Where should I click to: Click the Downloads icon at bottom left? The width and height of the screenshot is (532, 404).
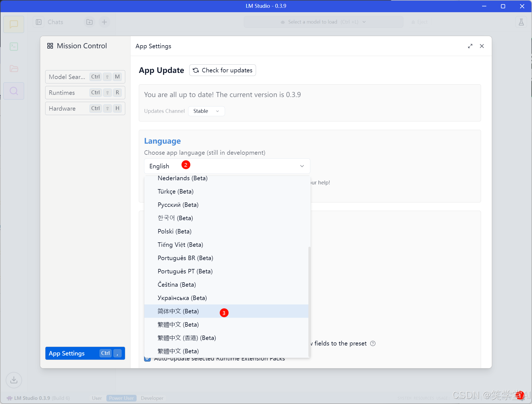click(x=14, y=380)
